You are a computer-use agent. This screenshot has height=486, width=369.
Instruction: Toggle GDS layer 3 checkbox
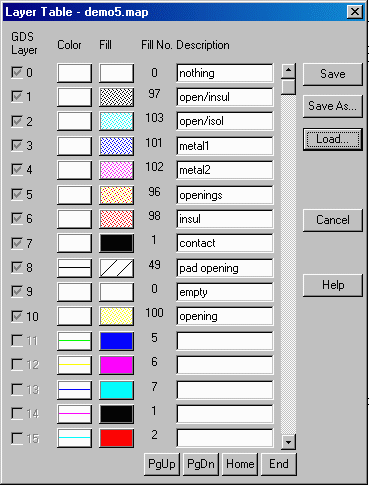point(17,145)
